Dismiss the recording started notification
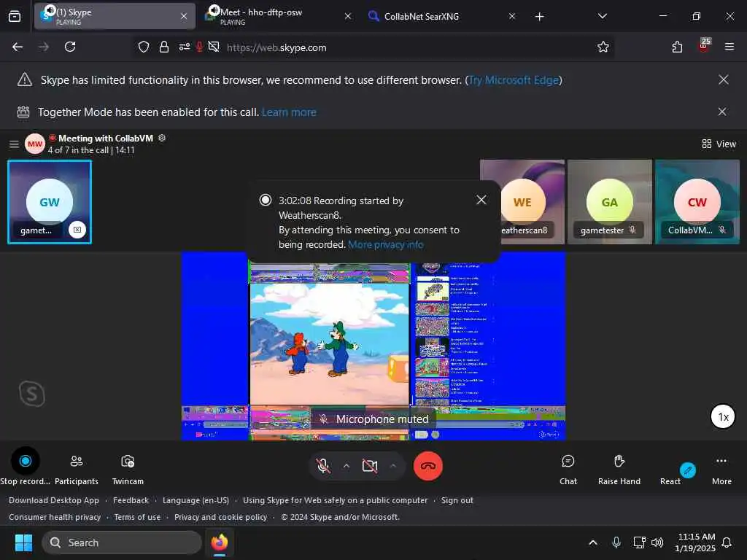 pyautogui.click(x=481, y=200)
